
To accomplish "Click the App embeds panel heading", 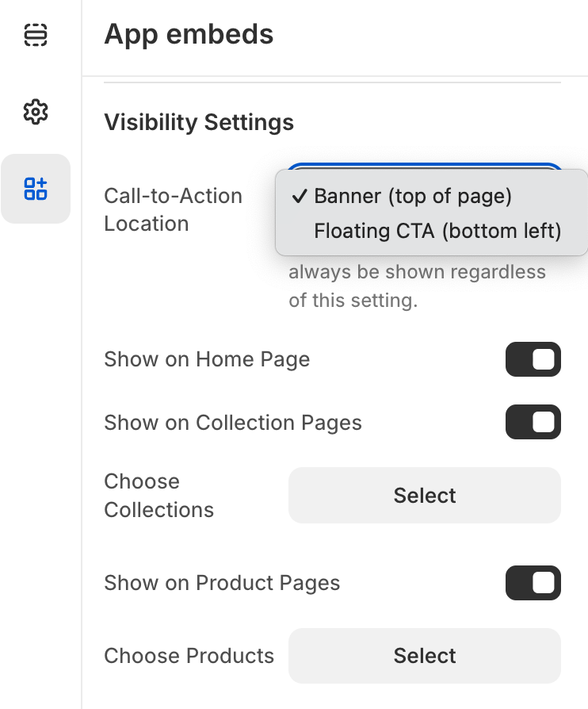I will point(189,34).
